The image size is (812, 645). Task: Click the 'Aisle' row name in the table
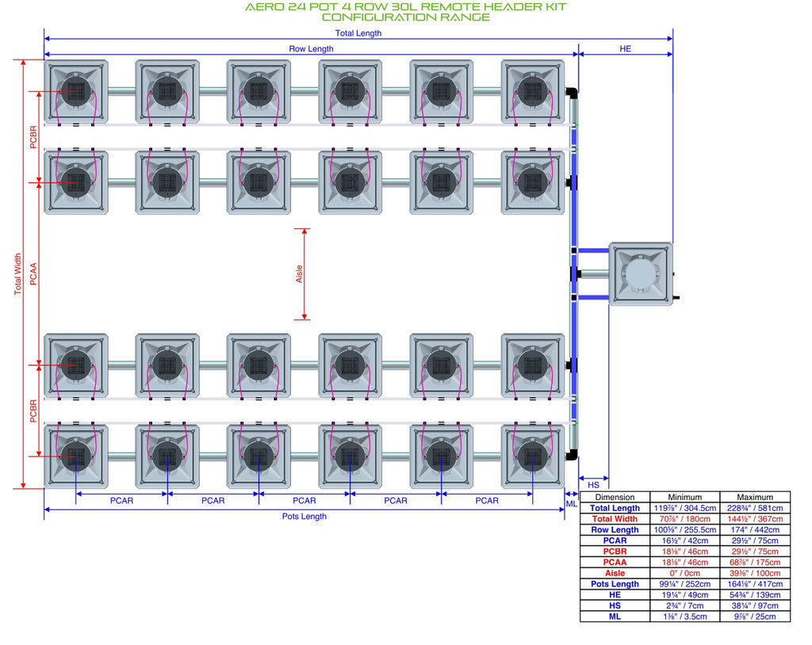pyautogui.click(x=615, y=573)
